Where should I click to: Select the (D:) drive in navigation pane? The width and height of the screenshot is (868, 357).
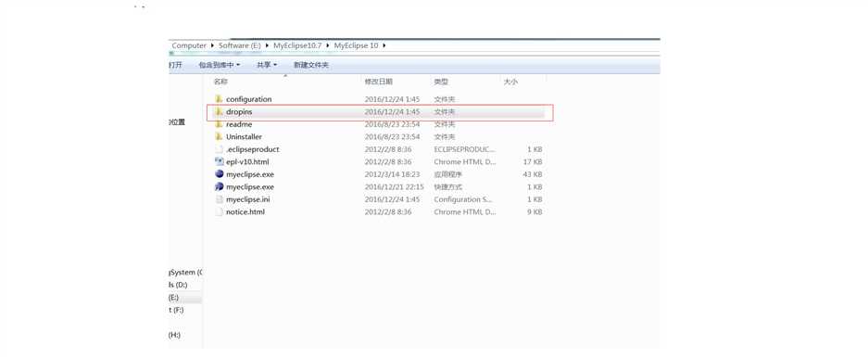point(178,285)
